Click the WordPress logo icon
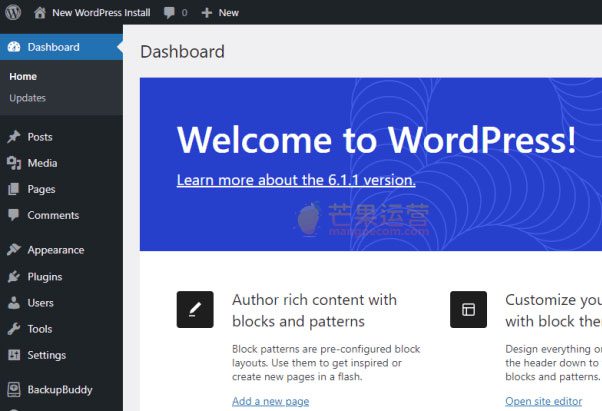 13,12
